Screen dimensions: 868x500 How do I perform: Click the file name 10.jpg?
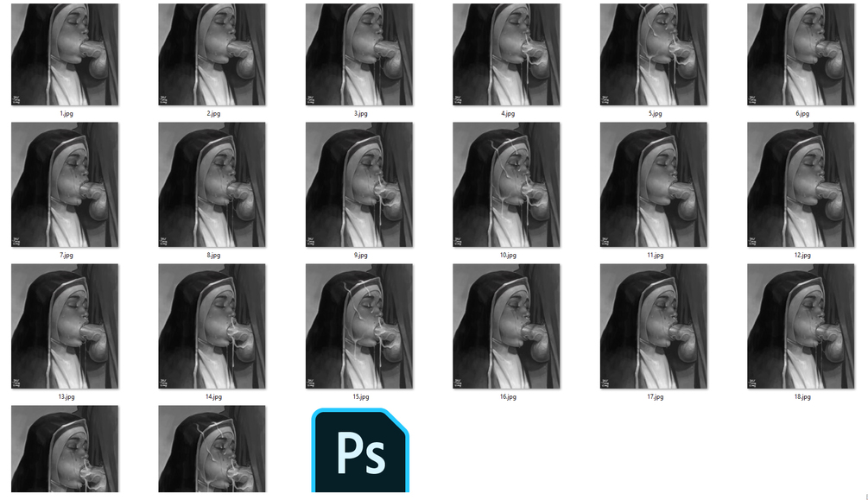(508, 256)
